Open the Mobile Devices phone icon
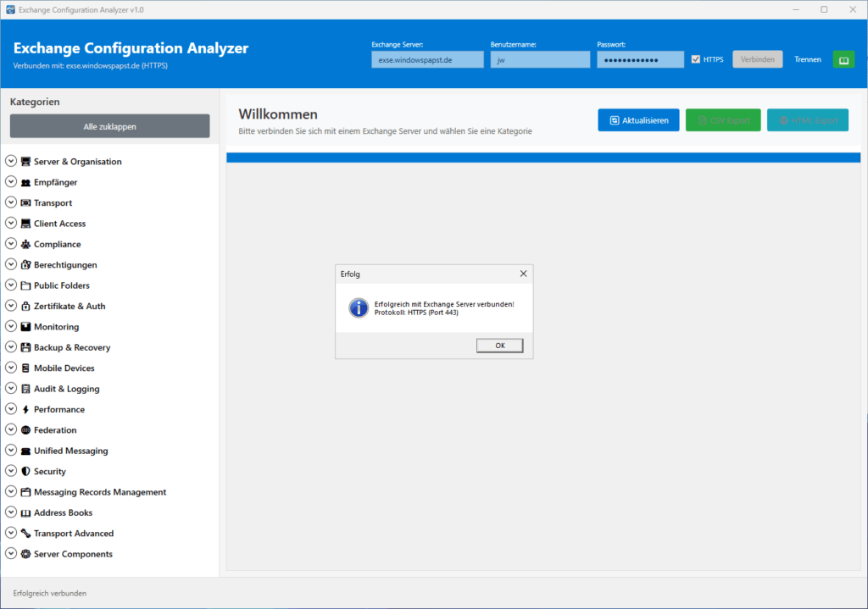 pos(24,368)
